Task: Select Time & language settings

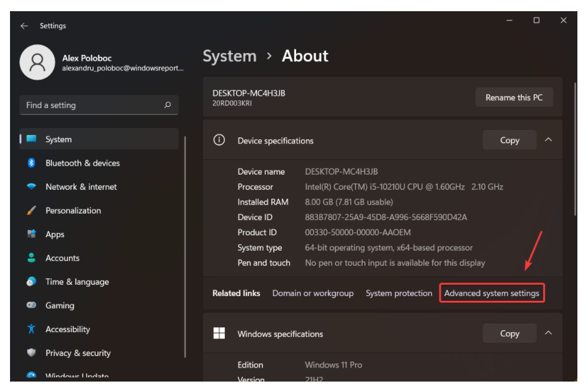Action: click(x=77, y=281)
